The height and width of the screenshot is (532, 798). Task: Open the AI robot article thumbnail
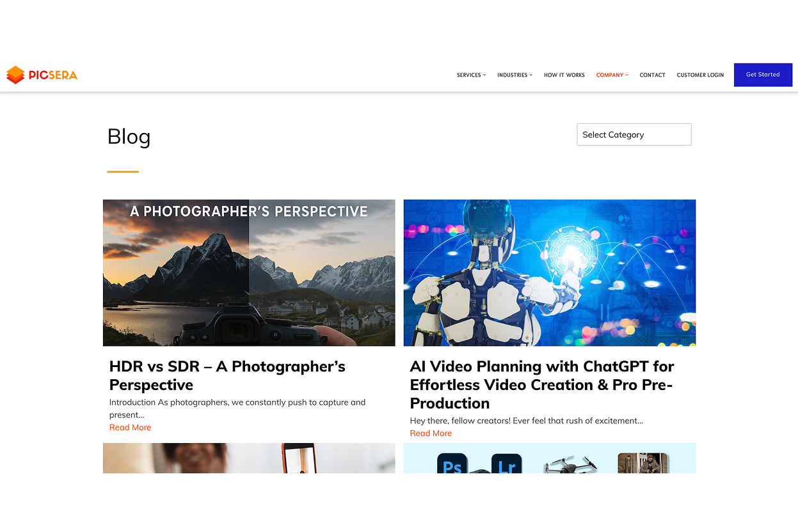[549, 273]
